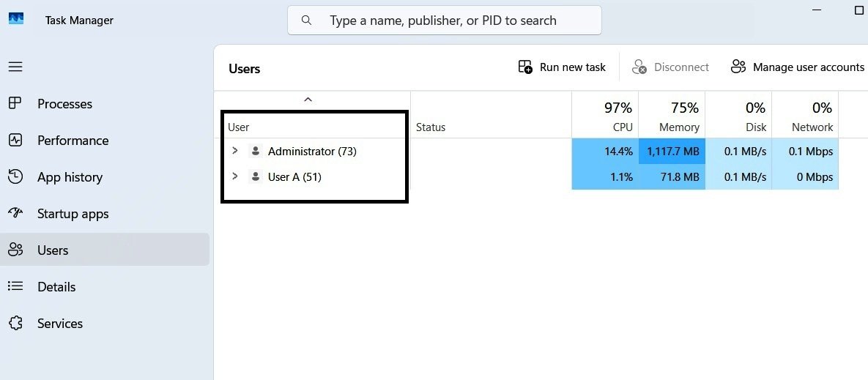Click the Run new task button

click(x=562, y=67)
